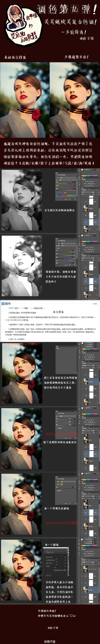
Task: Hide '背景 副本' layer in final step panel
Action: [x=82, y=590]
